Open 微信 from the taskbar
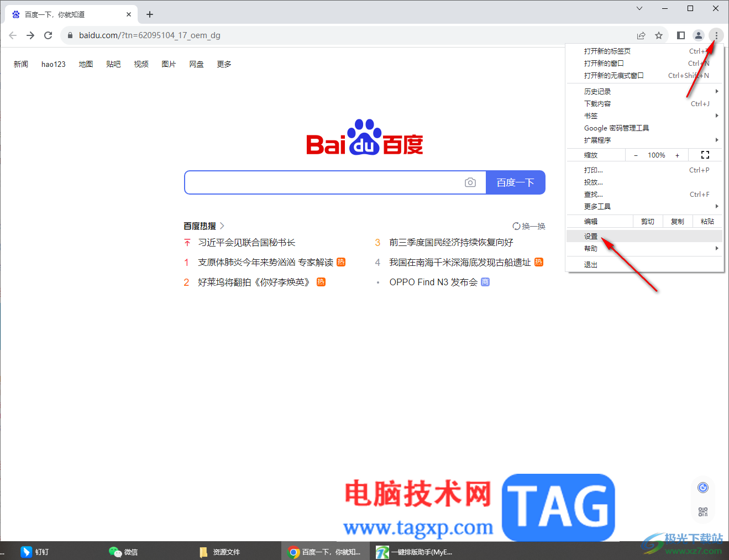This screenshot has width=729, height=560. pos(123,552)
